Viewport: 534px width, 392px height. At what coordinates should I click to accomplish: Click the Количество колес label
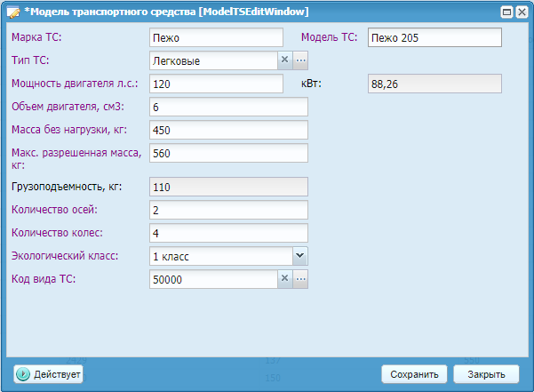coord(57,233)
